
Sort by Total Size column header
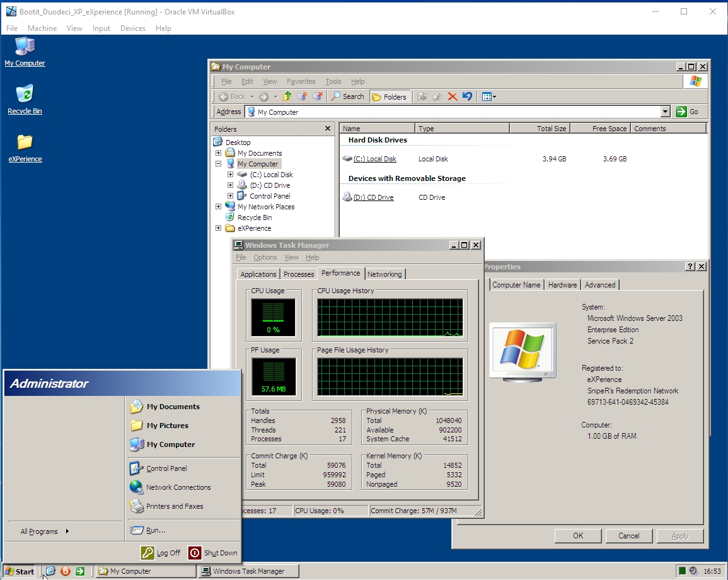pos(540,128)
